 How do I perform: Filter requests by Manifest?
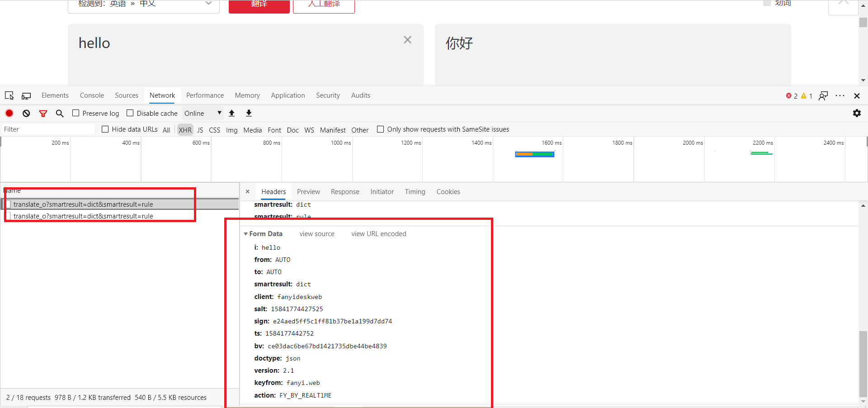[x=333, y=130]
